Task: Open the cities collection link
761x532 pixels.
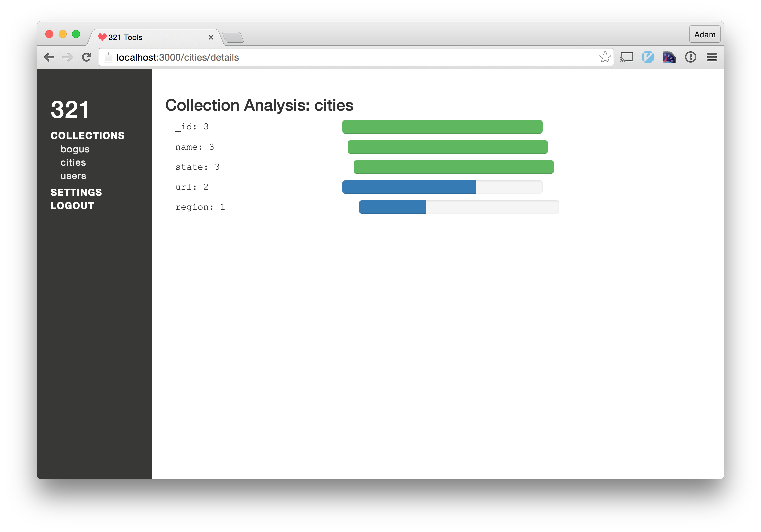Action: tap(73, 163)
